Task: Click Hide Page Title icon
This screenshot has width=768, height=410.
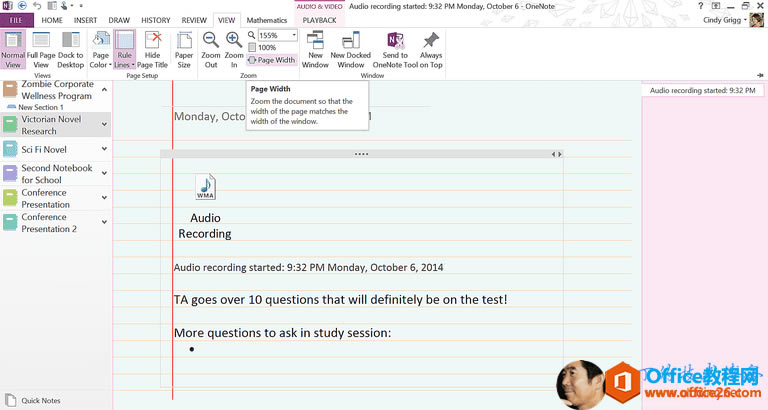Action: tap(152, 48)
